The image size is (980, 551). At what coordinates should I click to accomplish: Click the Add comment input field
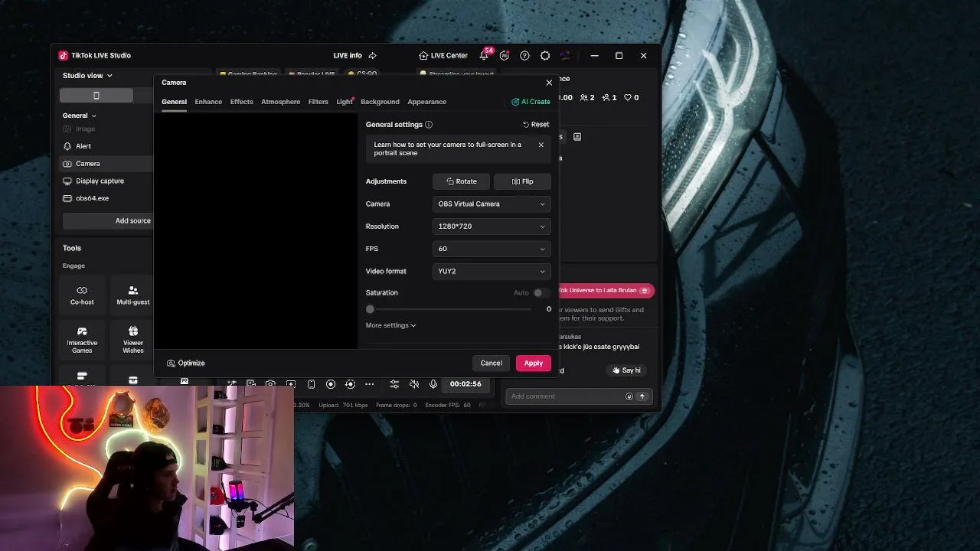pos(567,396)
